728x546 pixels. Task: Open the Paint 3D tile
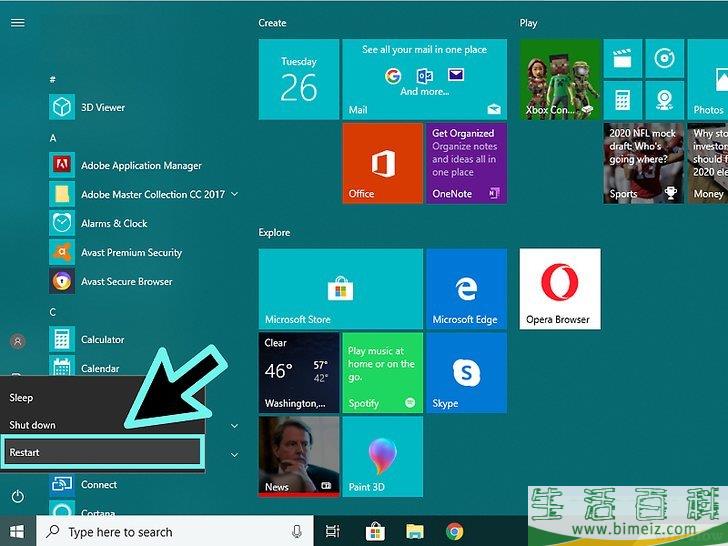382,457
